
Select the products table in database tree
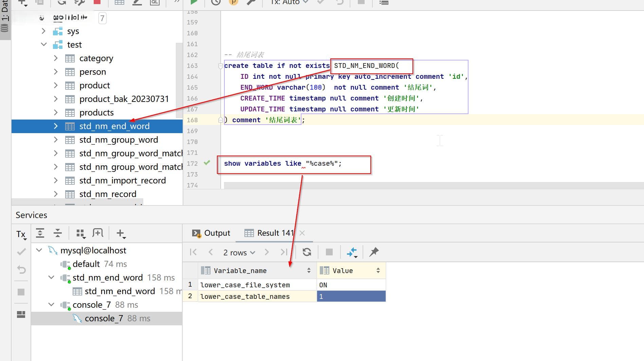(x=96, y=112)
